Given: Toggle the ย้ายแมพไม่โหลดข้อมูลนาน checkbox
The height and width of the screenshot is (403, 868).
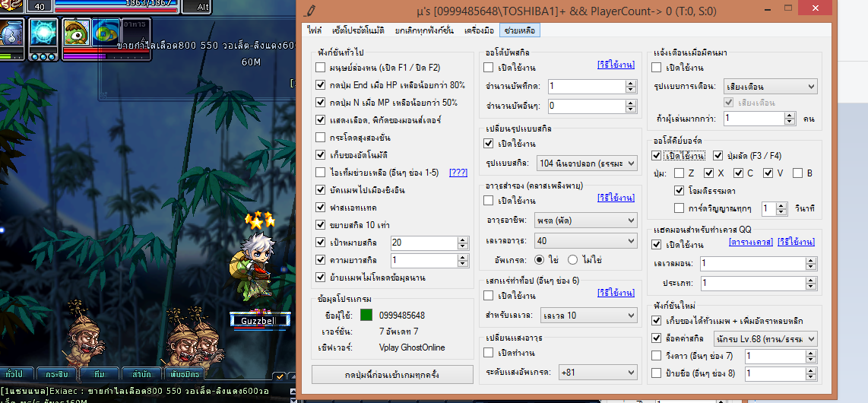Looking at the screenshot, I should coord(320,278).
